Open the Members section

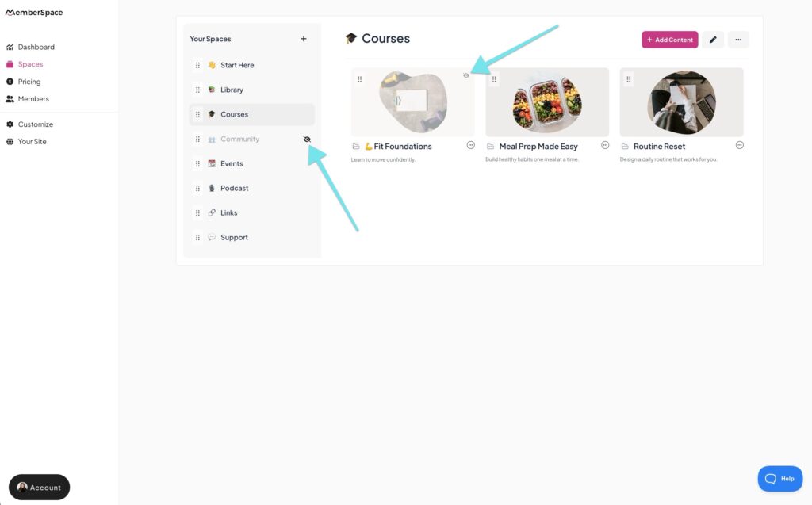coord(33,99)
